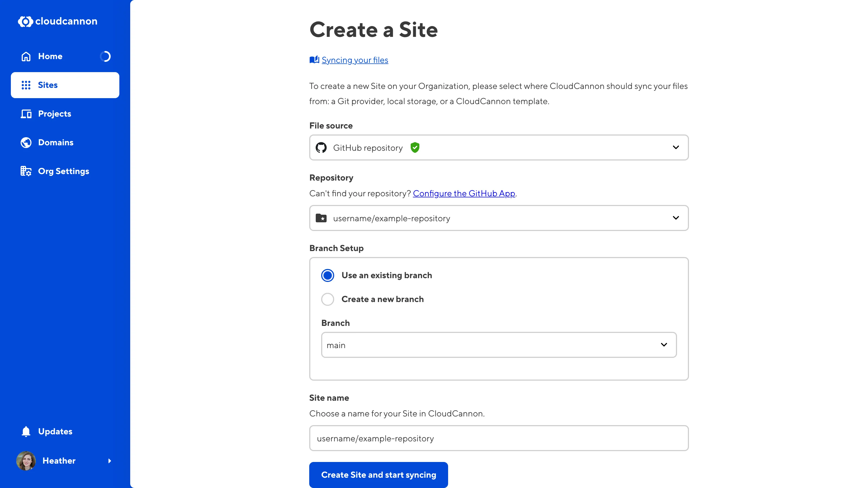The width and height of the screenshot is (868, 488).
Task: Navigate to Projects in sidebar
Action: [x=54, y=114]
